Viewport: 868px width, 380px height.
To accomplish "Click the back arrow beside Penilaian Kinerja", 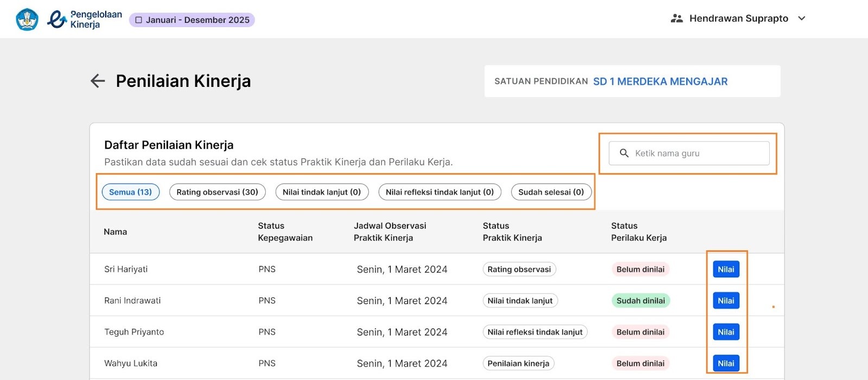I will point(98,81).
